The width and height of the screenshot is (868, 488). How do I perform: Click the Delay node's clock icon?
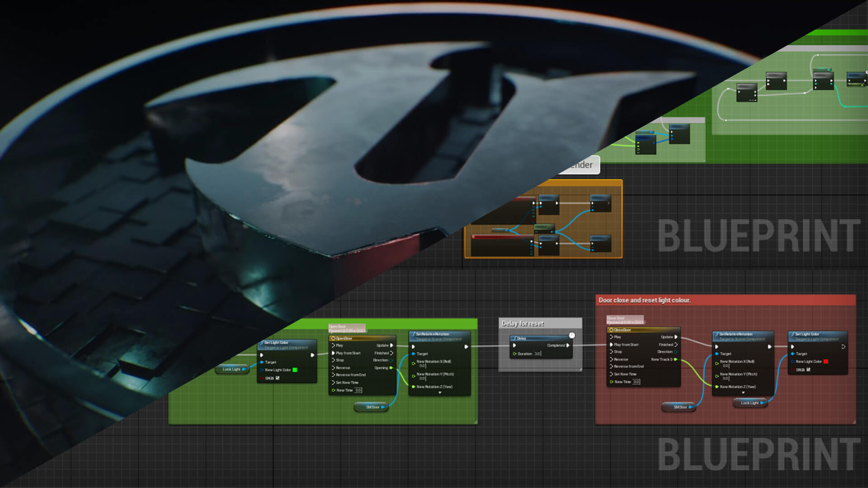[x=572, y=335]
